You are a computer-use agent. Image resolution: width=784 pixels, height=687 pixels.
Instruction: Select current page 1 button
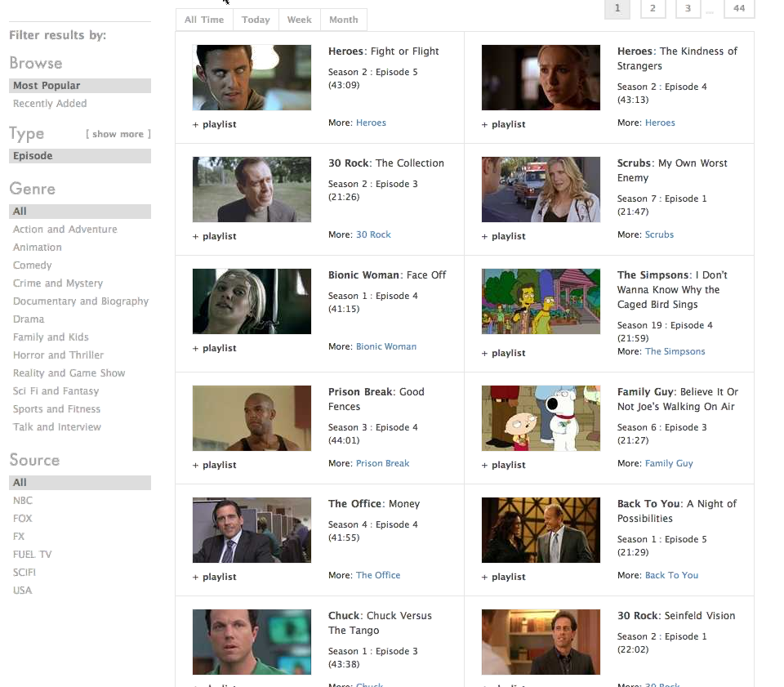coord(617,8)
